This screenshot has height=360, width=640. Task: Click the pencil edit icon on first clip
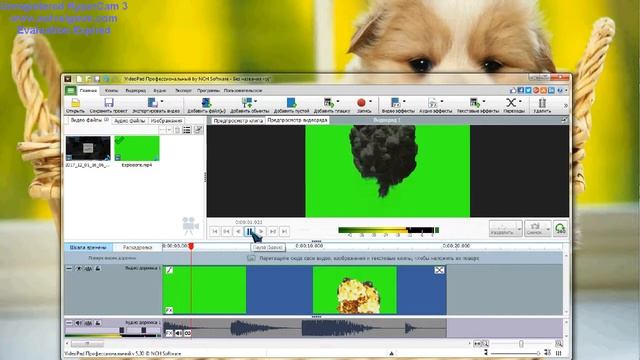(169, 270)
